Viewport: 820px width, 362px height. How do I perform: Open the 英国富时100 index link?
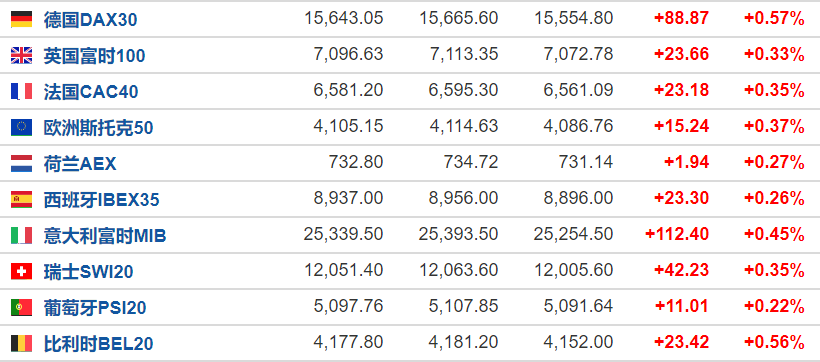pyautogui.click(x=94, y=56)
